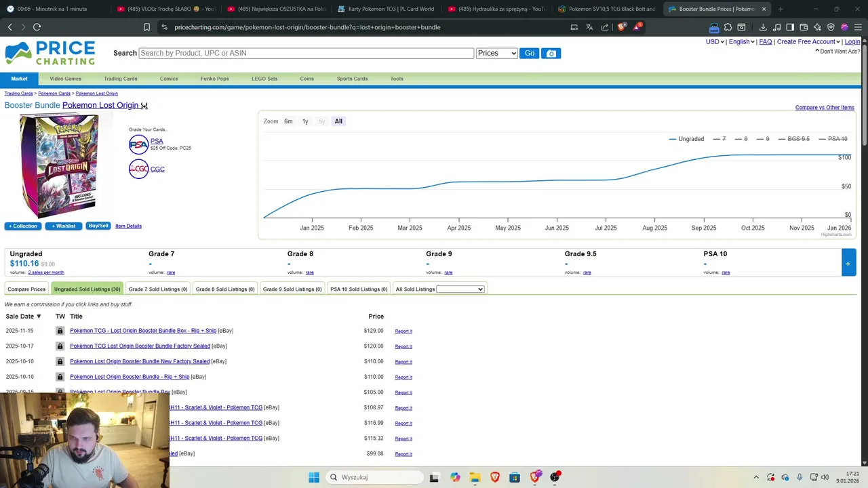Bookmark this page using the bookmark icon

(x=146, y=27)
